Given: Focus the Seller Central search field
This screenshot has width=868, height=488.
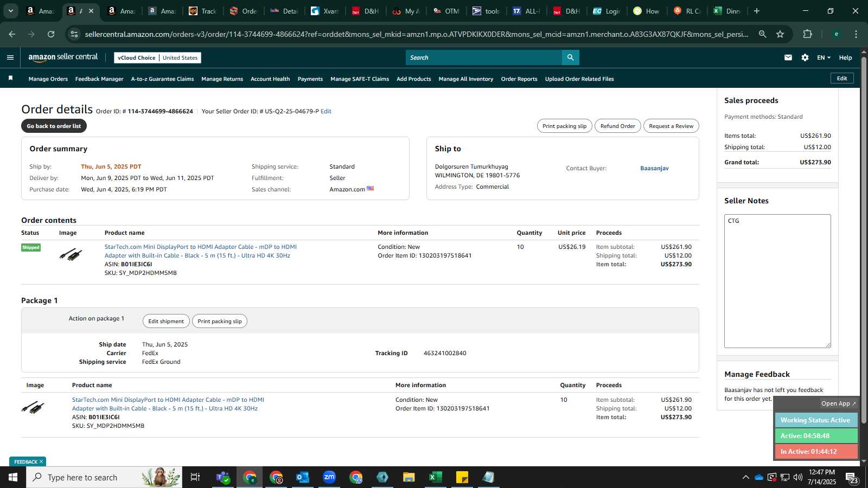Looking at the screenshot, I should 484,57.
